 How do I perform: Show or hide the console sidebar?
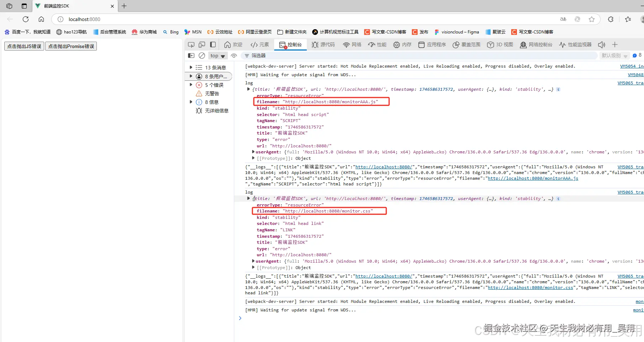191,56
